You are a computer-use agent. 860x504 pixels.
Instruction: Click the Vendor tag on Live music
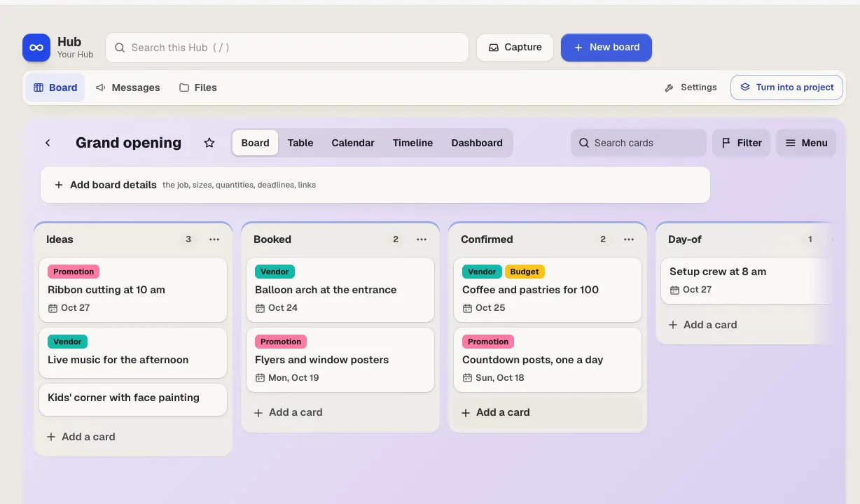67,342
